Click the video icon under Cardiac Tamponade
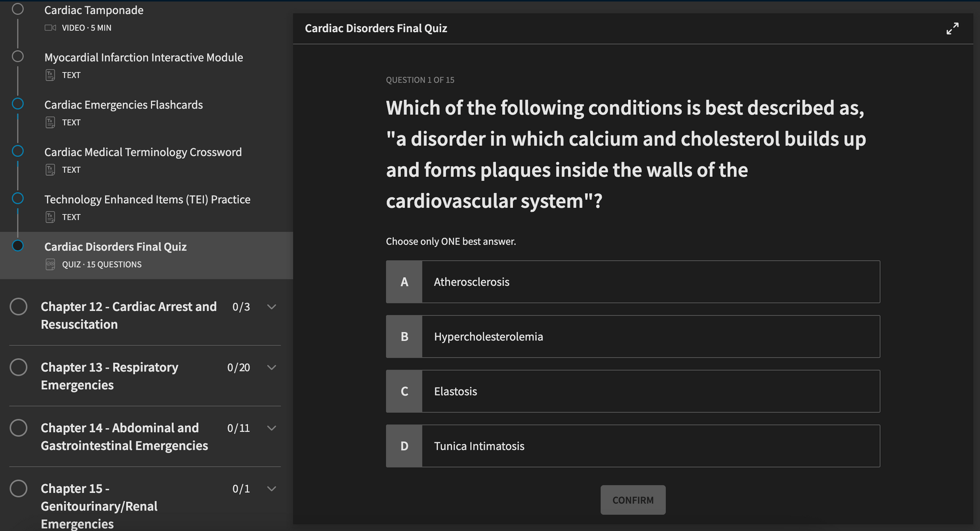 (50, 28)
